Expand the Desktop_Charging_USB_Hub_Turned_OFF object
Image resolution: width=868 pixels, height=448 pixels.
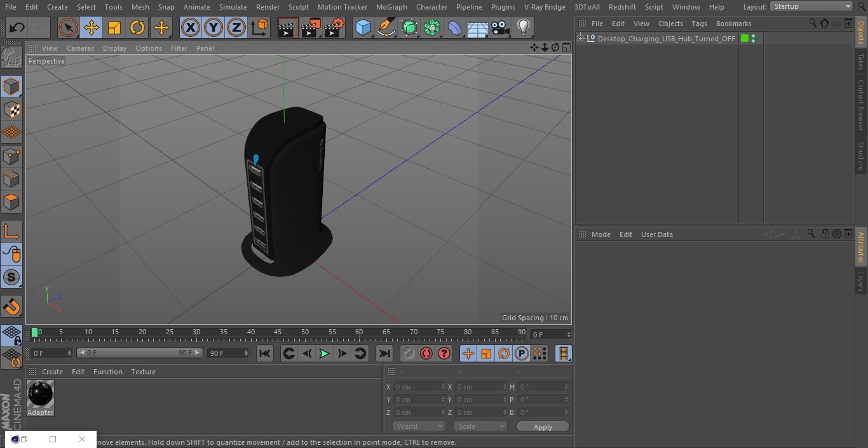(x=581, y=39)
